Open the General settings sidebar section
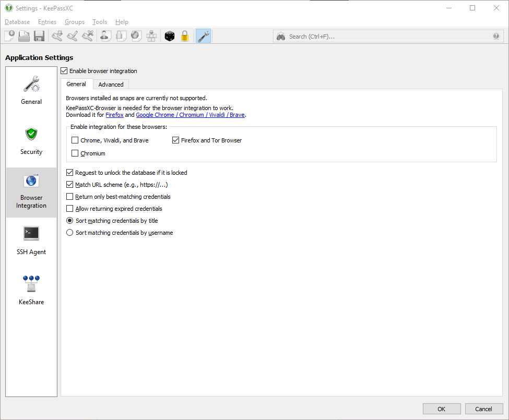 pos(31,90)
